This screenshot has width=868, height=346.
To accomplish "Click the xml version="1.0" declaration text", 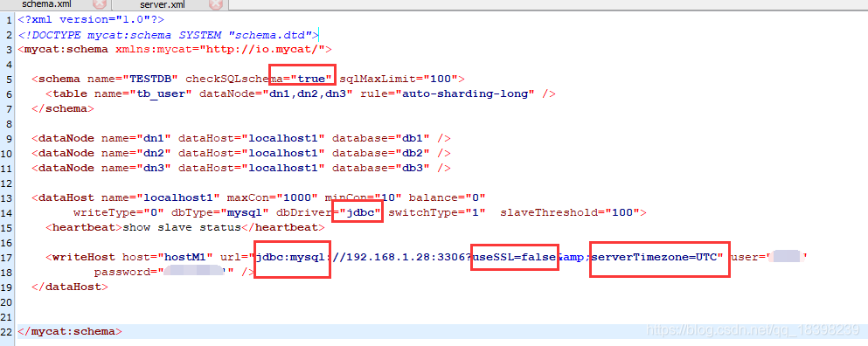I will [x=91, y=19].
